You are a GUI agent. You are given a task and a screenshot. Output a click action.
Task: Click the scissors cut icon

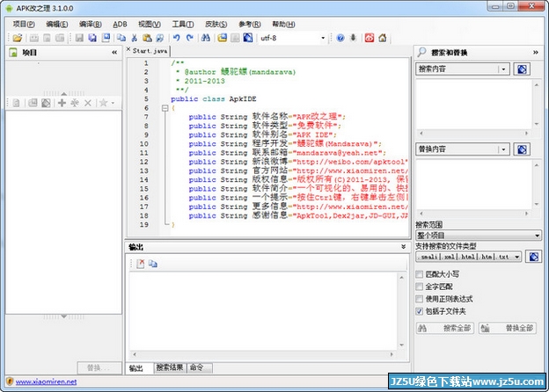point(134,38)
